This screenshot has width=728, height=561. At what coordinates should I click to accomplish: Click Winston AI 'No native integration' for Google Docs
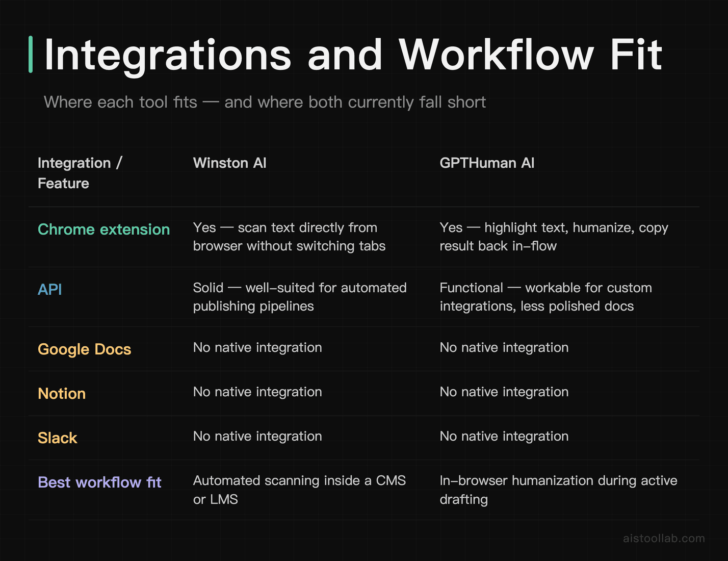[x=257, y=347]
